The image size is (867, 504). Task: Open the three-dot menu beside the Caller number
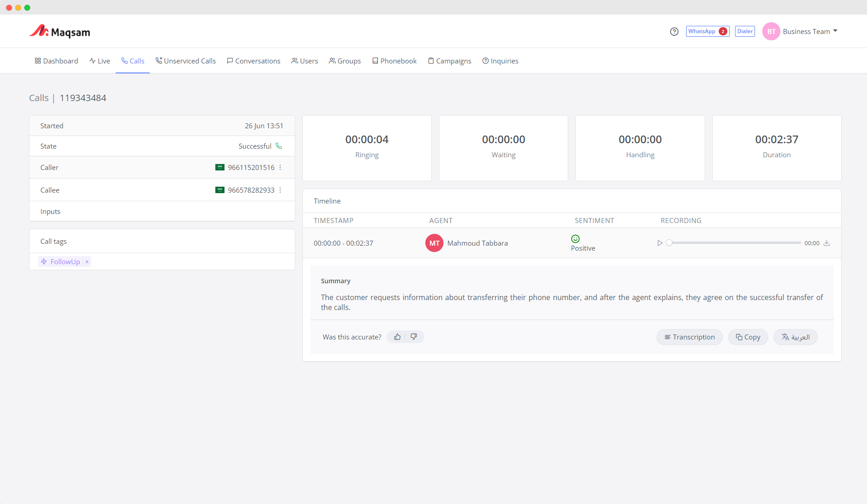[280, 167]
